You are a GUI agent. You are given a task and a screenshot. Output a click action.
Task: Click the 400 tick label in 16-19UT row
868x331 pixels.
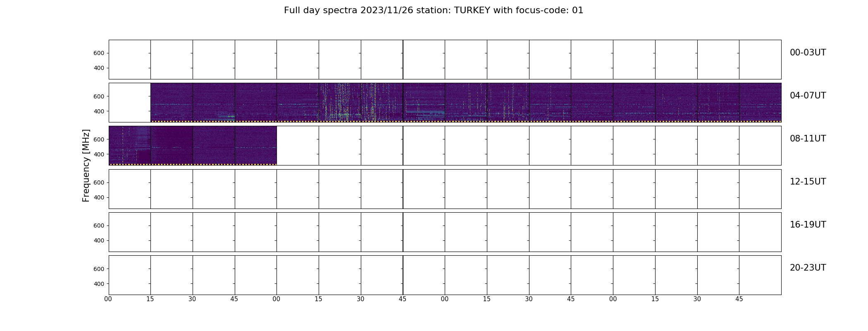(x=99, y=240)
